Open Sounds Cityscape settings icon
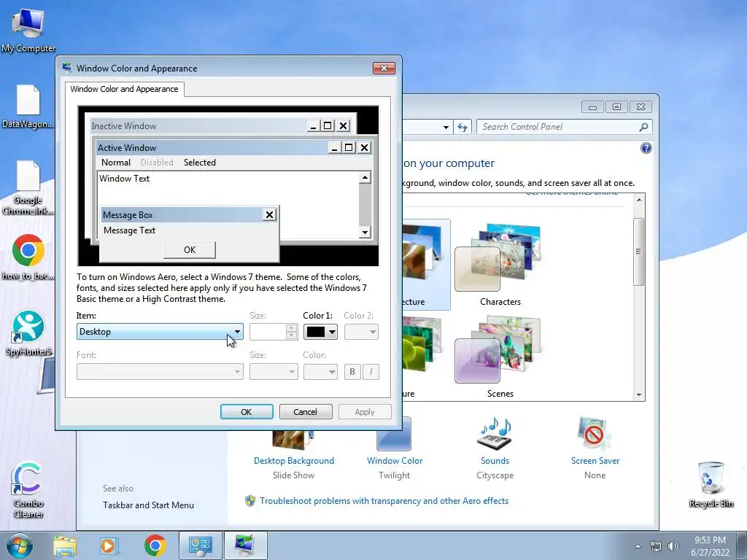Image resolution: width=747 pixels, height=560 pixels. [x=495, y=434]
